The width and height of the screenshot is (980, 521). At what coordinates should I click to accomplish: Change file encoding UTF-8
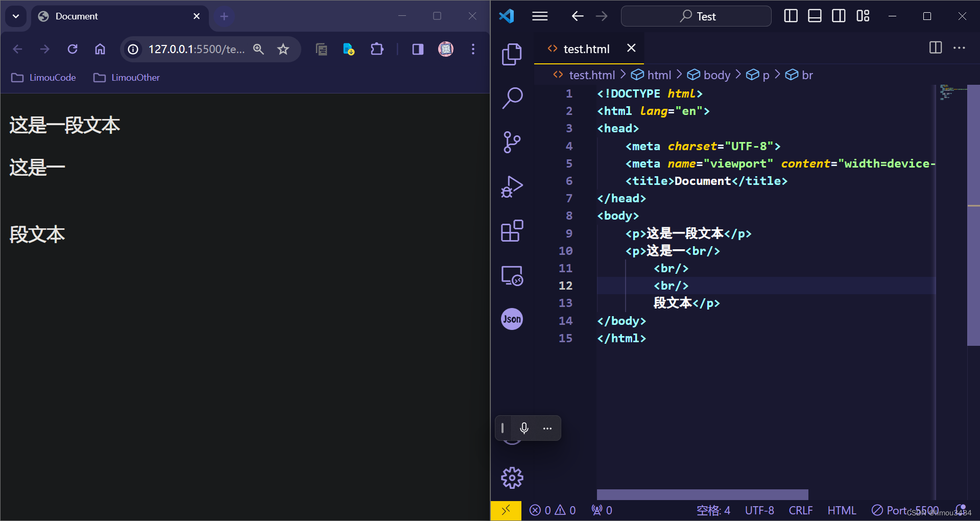click(x=759, y=510)
